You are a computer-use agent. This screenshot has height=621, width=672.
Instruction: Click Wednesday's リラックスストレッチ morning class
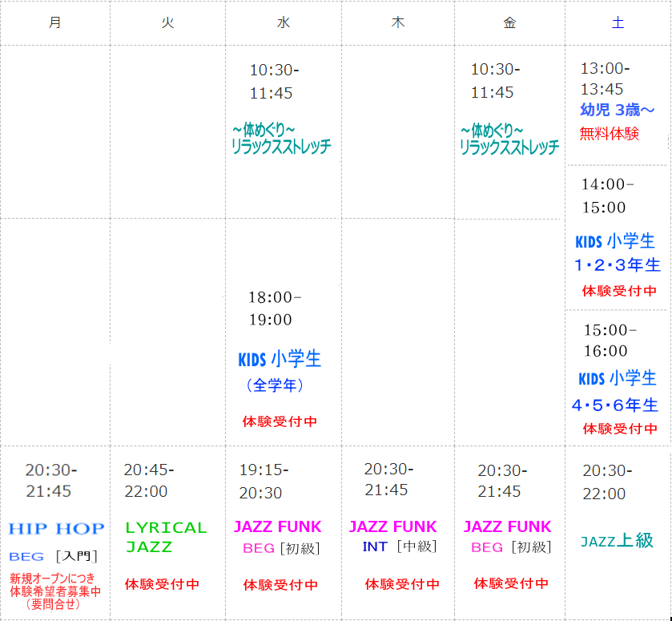pyautogui.click(x=280, y=139)
